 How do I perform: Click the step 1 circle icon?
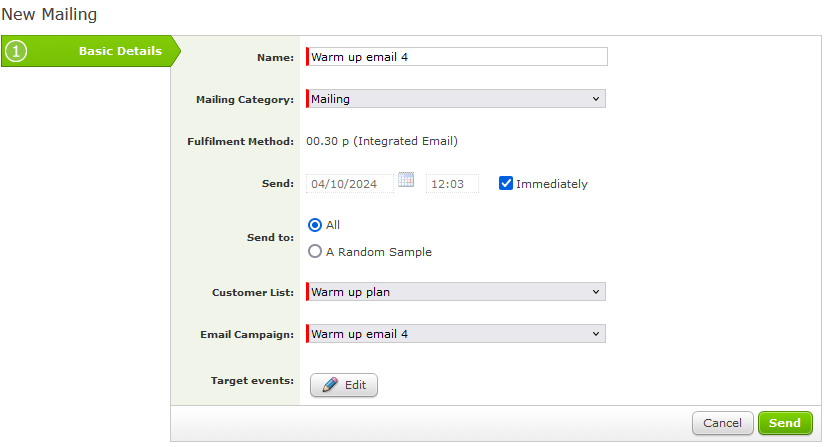click(16, 51)
